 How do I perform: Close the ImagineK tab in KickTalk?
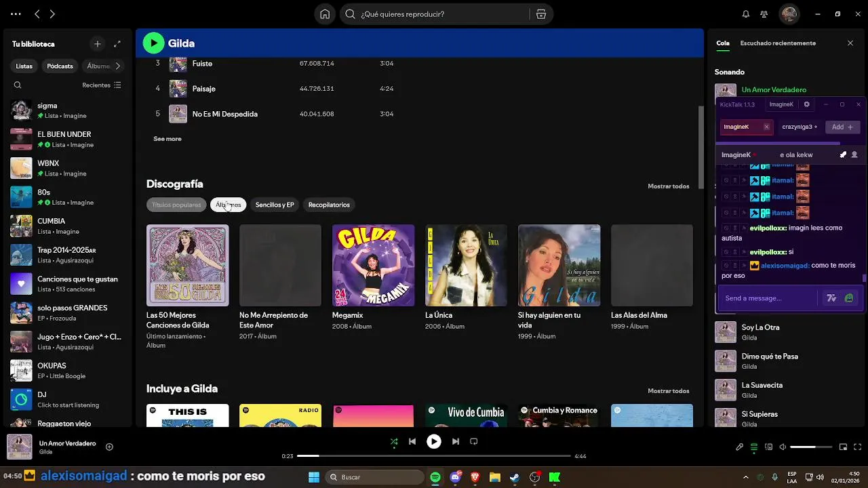(x=766, y=127)
